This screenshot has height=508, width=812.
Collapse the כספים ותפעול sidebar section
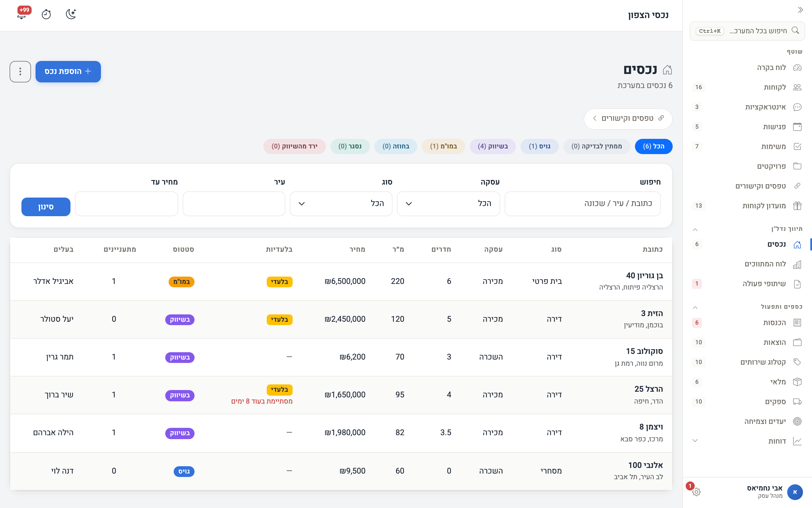695,307
